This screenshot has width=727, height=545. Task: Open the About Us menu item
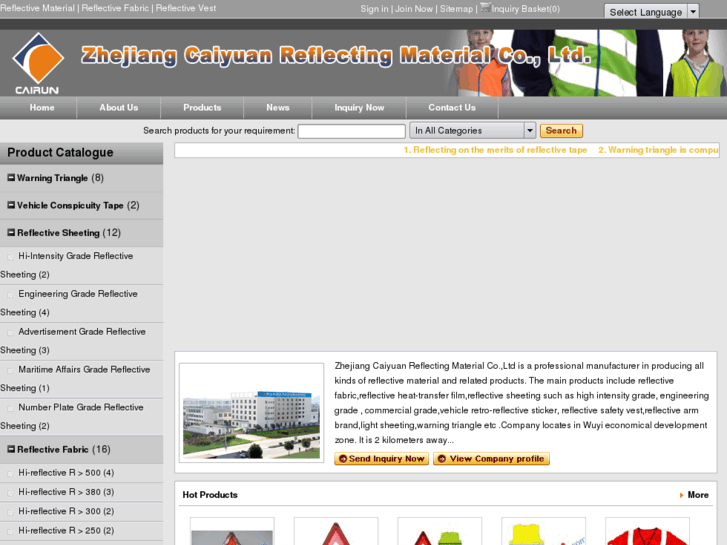point(119,108)
